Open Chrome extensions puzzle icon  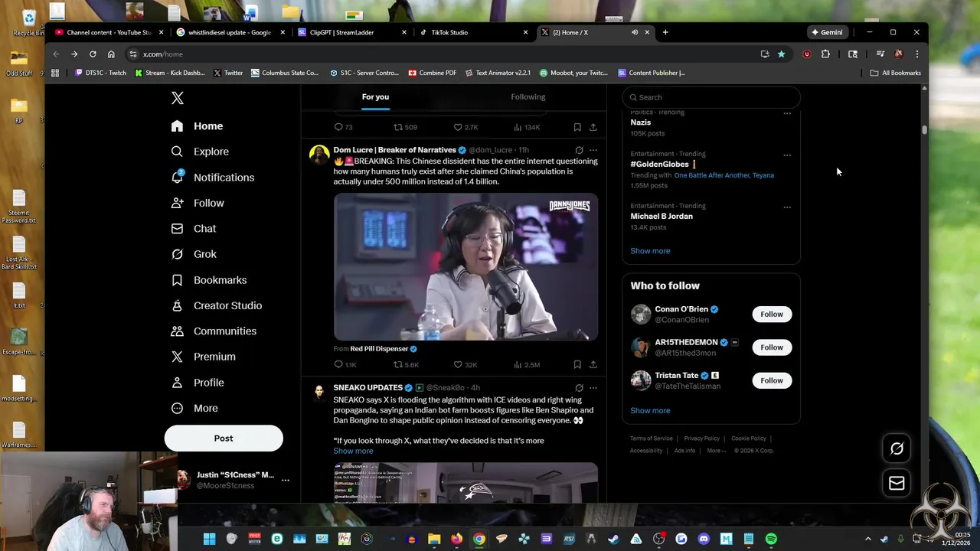click(x=825, y=54)
